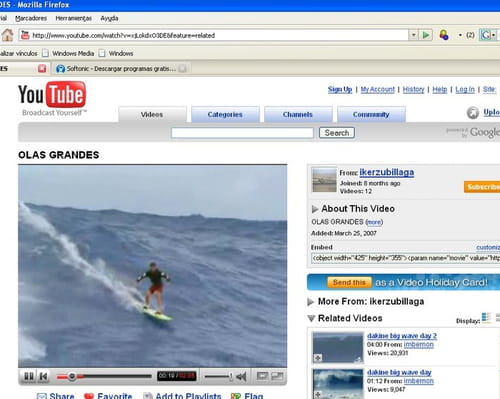The height and width of the screenshot is (399, 500).
Task: Click the green go arrow in address bar
Action: [x=426, y=35]
